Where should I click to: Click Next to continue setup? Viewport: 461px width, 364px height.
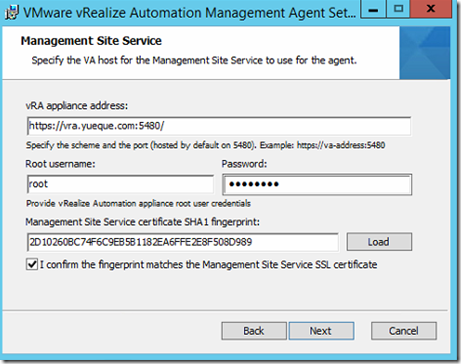(321, 331)
